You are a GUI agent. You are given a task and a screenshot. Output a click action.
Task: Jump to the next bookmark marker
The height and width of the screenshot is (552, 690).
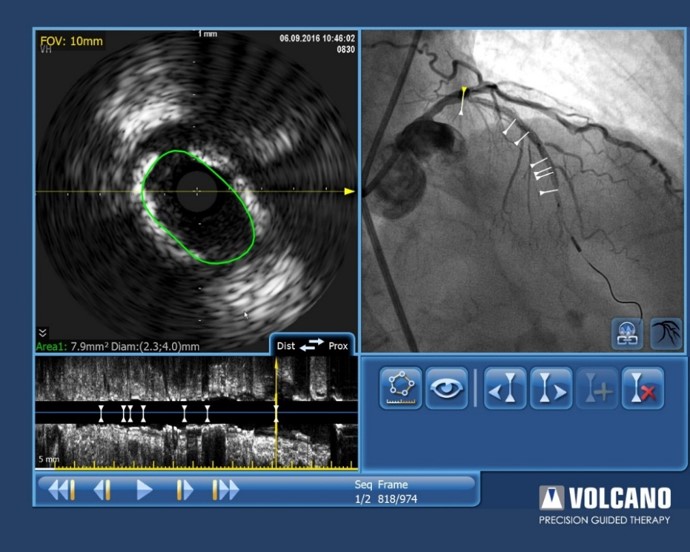click(550, 388)
